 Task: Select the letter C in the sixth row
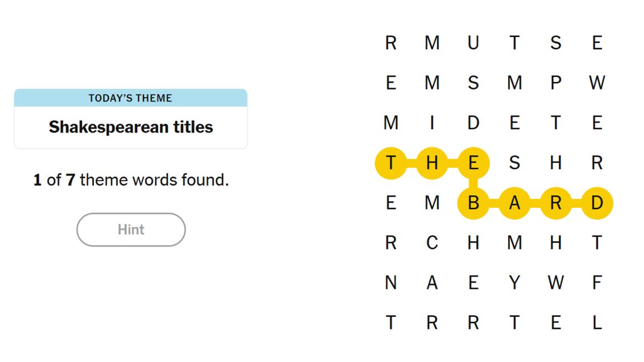pos(432,243)
